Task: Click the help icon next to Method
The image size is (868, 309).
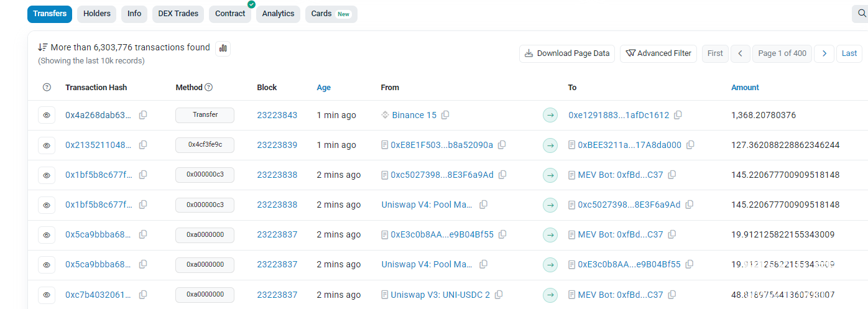Action: [x=209, y=88]
